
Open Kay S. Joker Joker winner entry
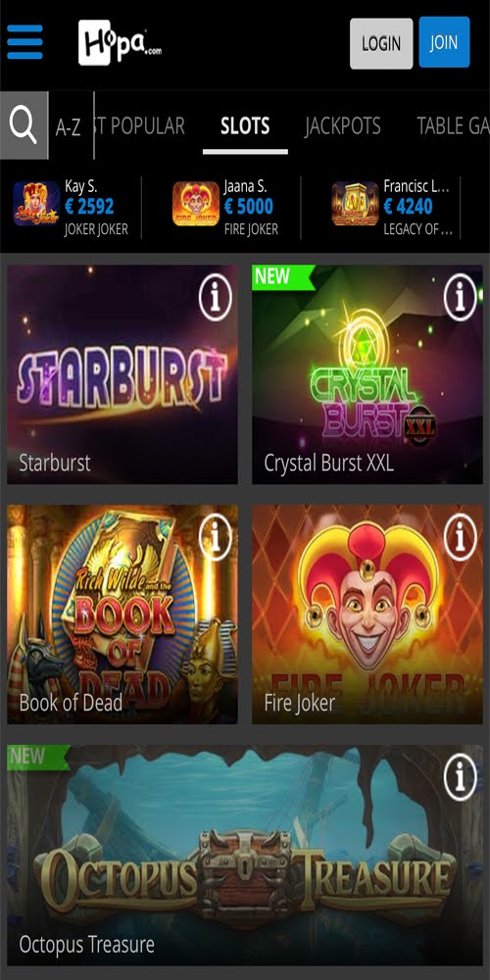click(x=73, y=207)
